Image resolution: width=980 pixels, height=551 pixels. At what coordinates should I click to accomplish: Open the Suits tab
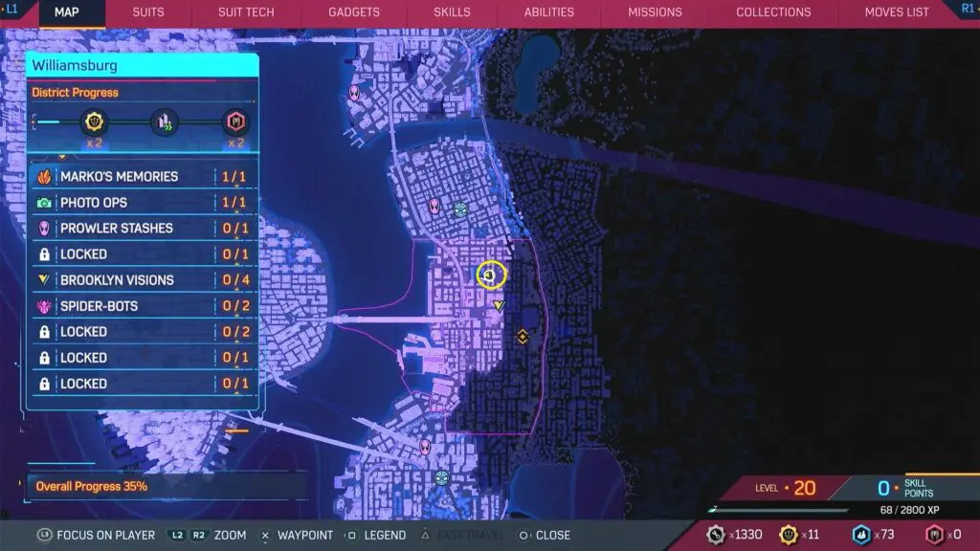(x=147, y=12)
